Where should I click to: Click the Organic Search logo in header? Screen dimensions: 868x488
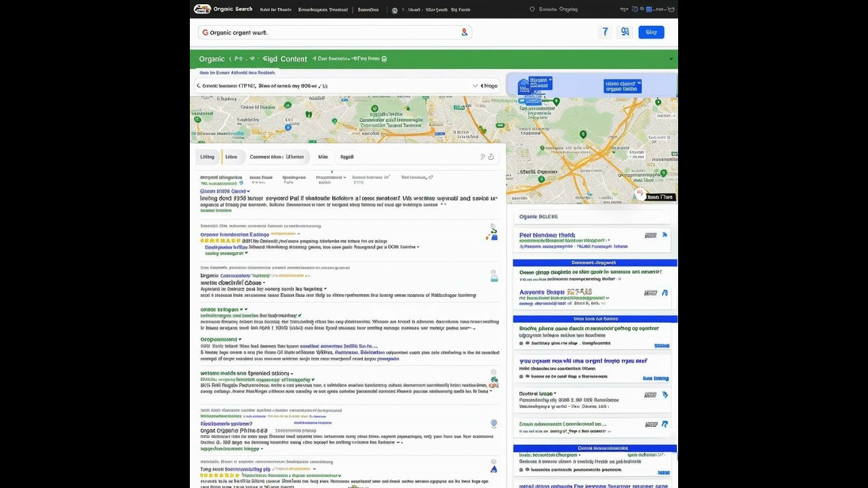coord(202,9)
